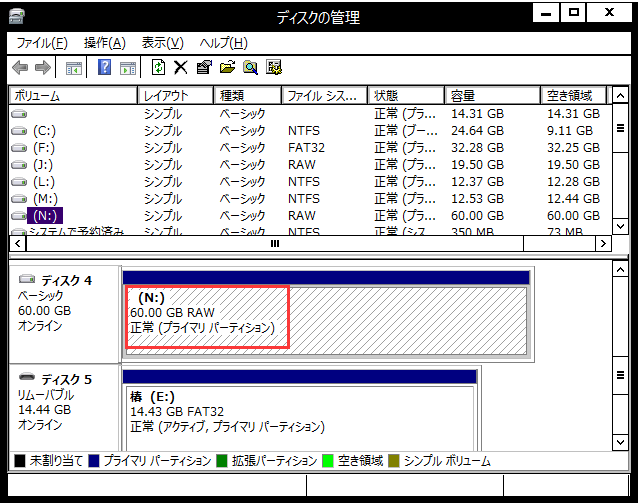Toggle the action pane toolbar icon
The height and width of the screenshot is (503, 639).
click(128, 68)
